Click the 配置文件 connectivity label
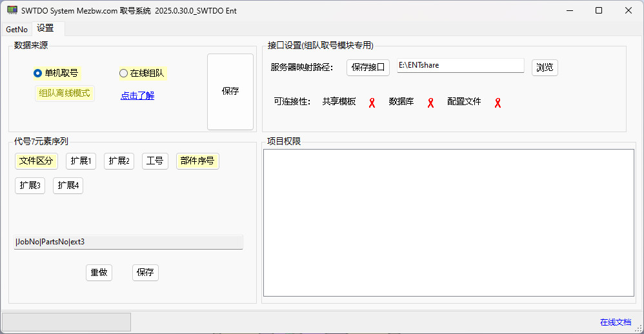This screenshot has width=644, height=334. [x=464, y=101]
